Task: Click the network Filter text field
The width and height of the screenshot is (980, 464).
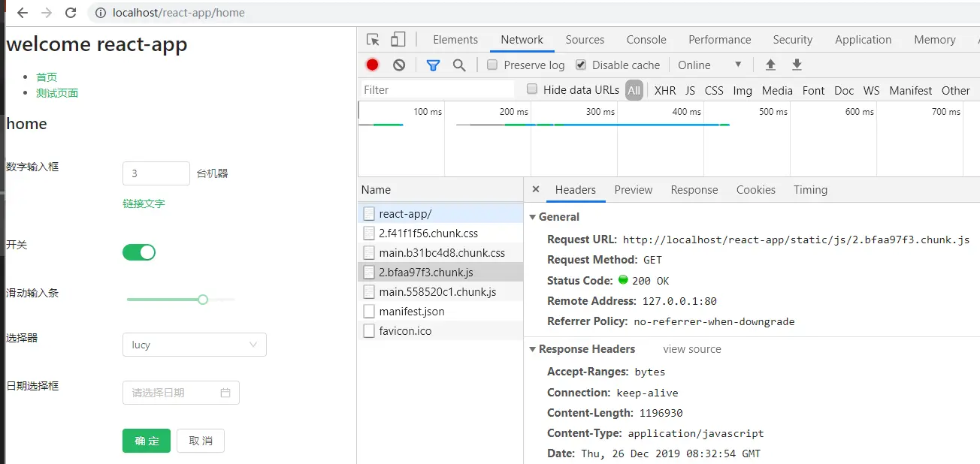Action: point(437,89)
